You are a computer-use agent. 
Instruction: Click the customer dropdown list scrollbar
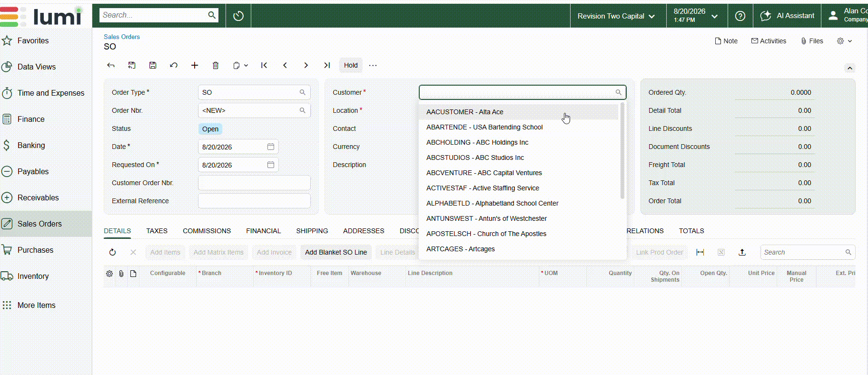tap(622, 151)
